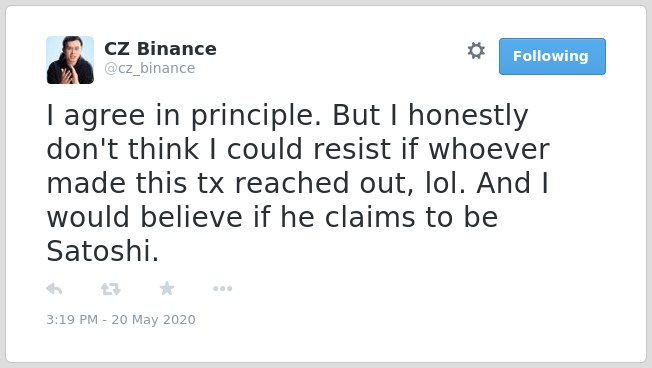
Task: Open the three-dots more options menu
Action: coord(222,288)
